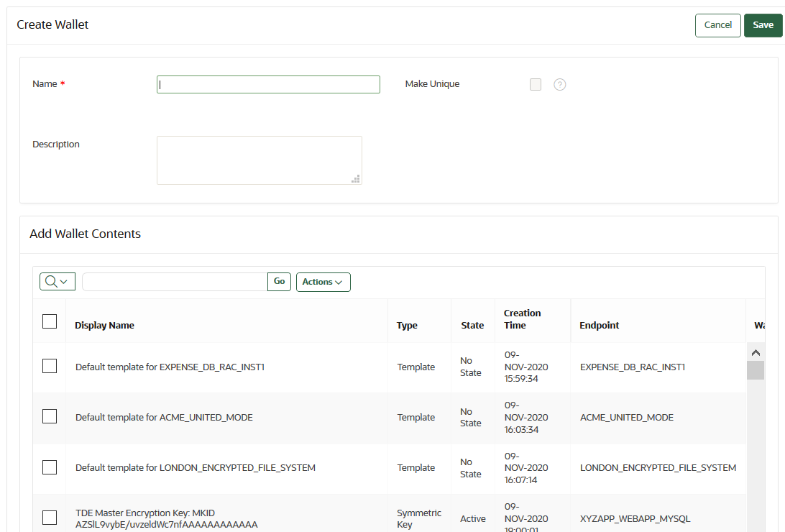This screenshot has width=785, height=532.
Task: Enable the Make Unique checkbox
Action: click(x=535, y=84)
